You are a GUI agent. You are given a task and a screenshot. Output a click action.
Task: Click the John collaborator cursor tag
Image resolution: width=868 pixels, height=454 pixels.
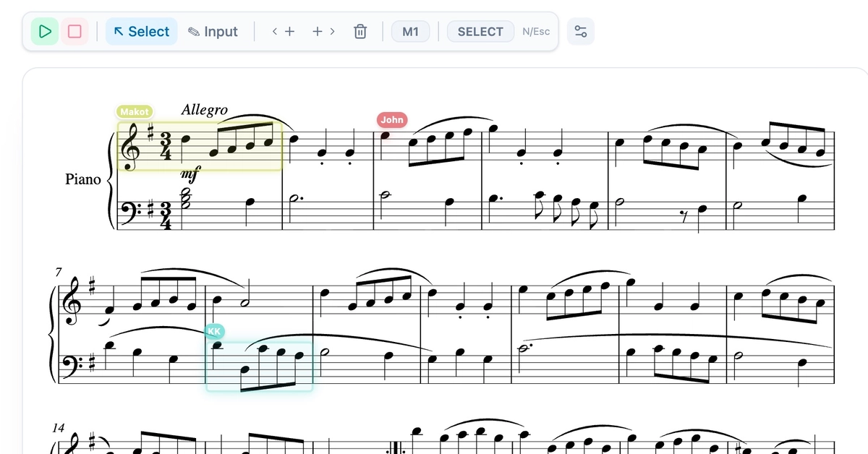tap(392, 119)
